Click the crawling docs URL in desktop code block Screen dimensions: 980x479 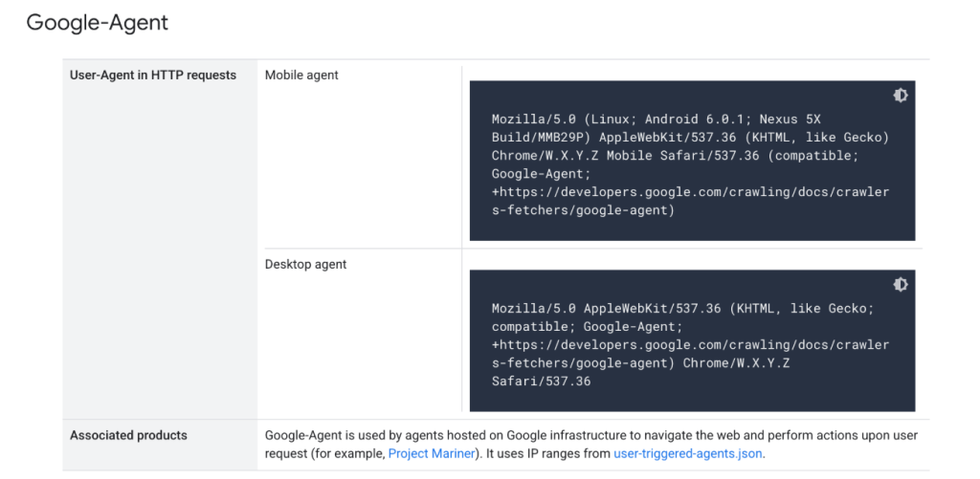click(690, 345)
